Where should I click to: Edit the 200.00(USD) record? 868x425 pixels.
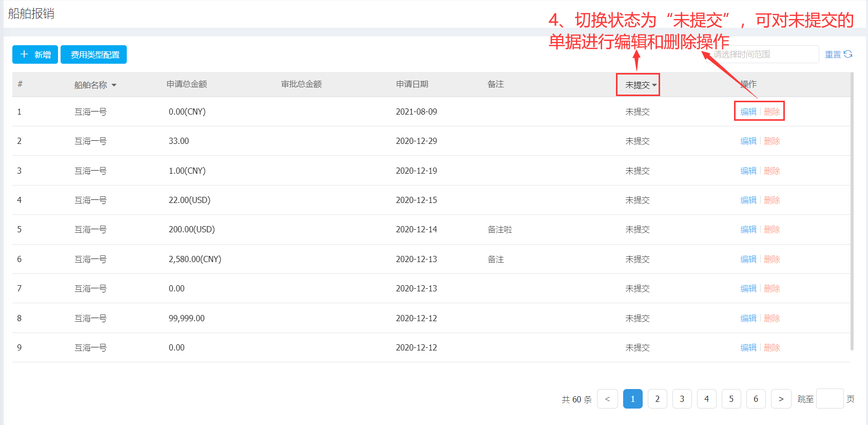pos(748,229)
